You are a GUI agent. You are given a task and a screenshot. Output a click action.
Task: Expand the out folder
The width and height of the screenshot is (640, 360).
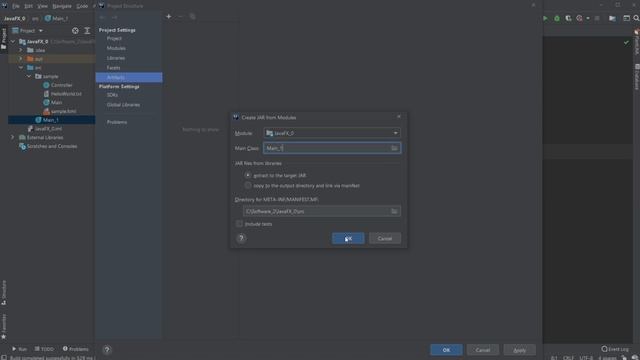tap(21, 59)
